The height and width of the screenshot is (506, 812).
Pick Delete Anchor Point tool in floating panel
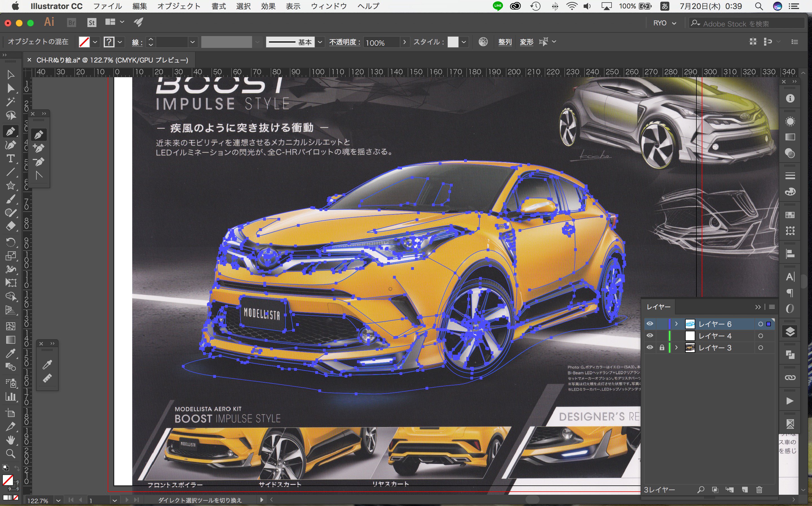[39, 162]
